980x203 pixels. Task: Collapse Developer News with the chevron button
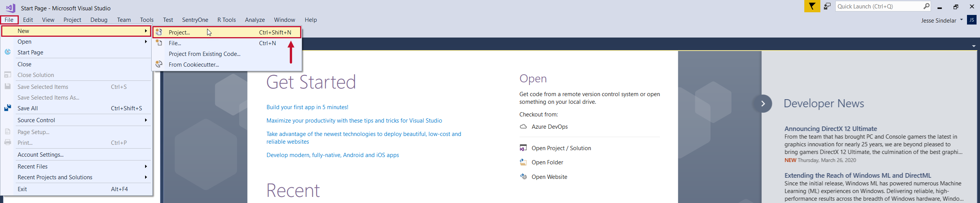click(763, 104)
